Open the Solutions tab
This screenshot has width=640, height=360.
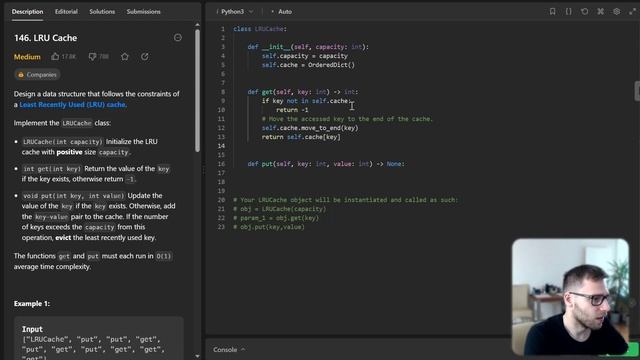[x=102, y=11]
